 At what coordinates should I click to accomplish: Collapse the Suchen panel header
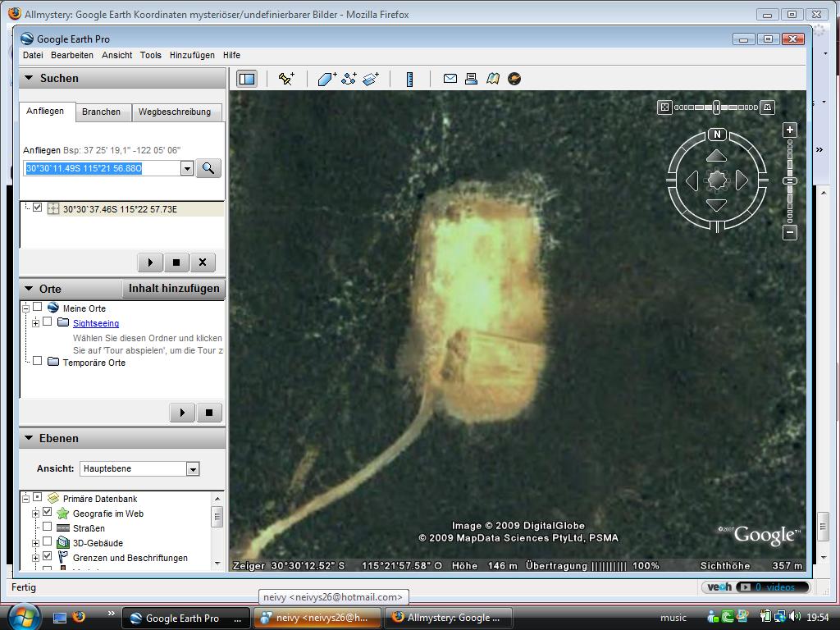pos(29,79)
